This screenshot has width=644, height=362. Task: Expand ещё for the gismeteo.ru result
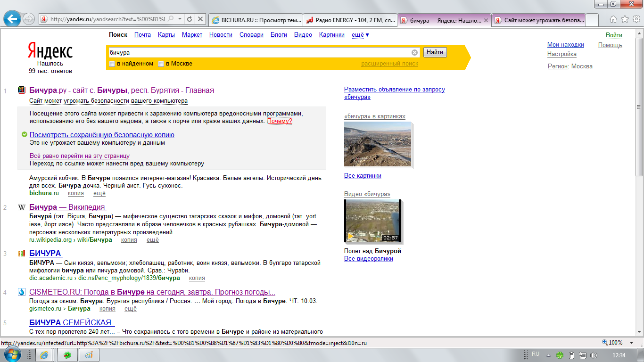[x=131, y=309]
